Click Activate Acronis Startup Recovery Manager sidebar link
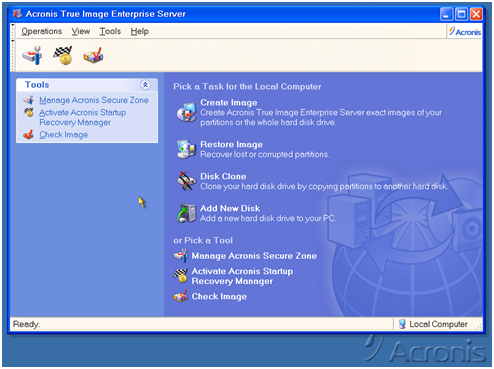Image resolution: width=494 pixels, height=369 pixels. [82, 117]
